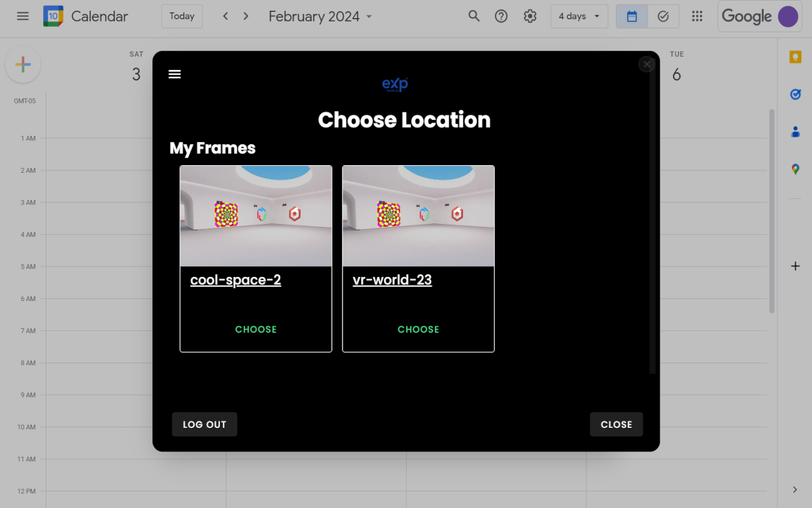This screenshot has width=812, height=508.
Task: Select the cool-space-2 preview thumbnail
Action: coord(256,216)
